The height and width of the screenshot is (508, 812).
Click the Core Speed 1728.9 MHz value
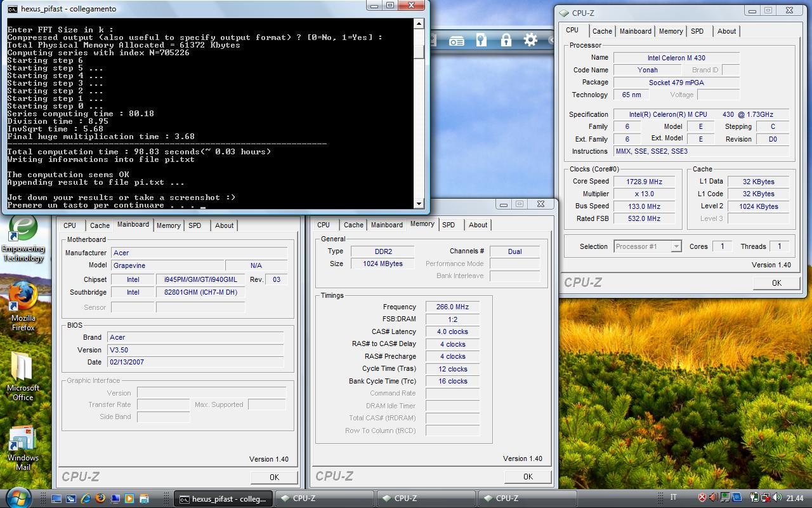point(644,182)
